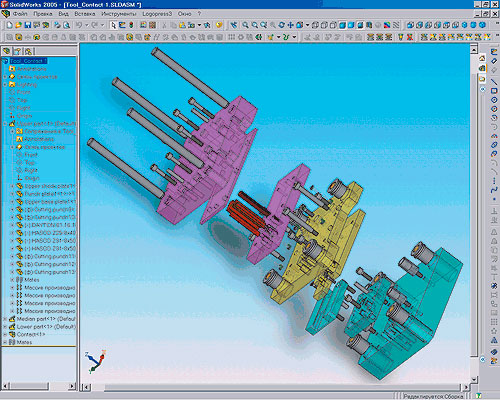The width and height of the screenshot is (500, 400).
Task: Click the folder icon in task pane
Action: click(x=482, y=79)
